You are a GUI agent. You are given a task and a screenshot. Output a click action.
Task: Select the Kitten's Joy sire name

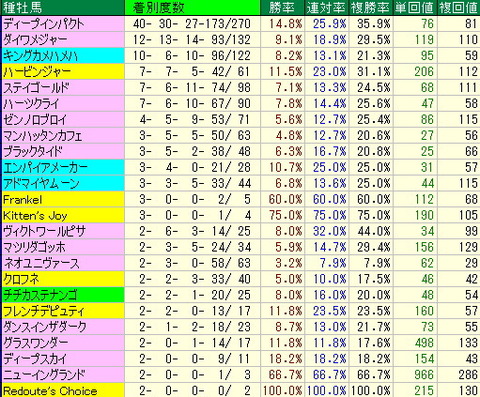[35, 216]
